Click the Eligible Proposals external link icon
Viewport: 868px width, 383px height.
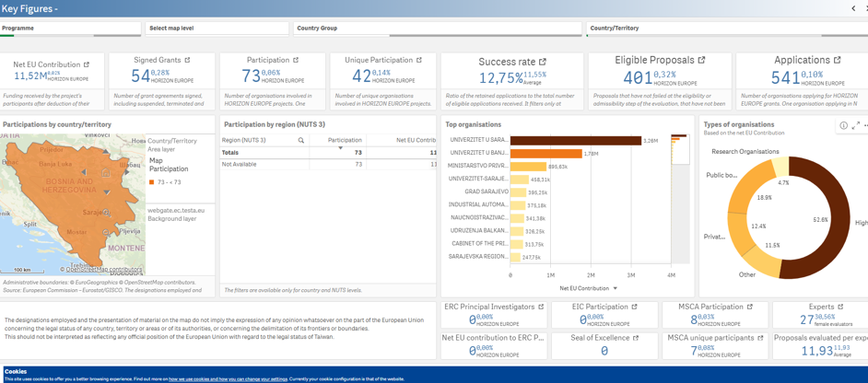[x=701, y=61]
